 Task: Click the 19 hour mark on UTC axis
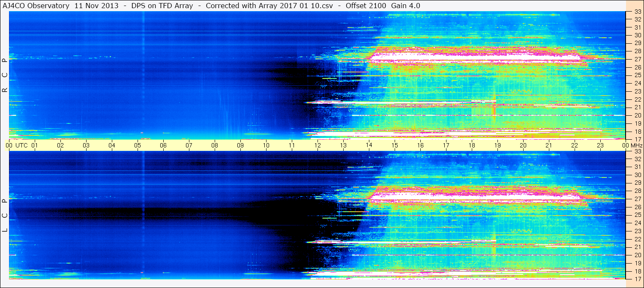[x=497, y=145]
